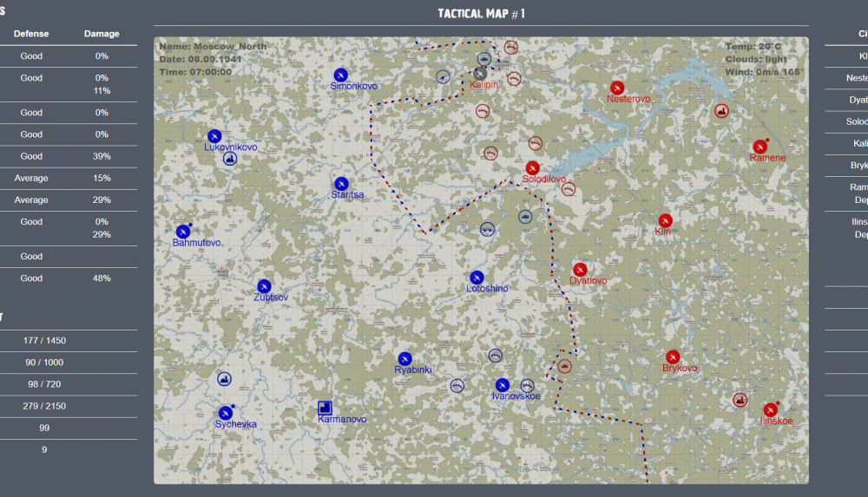Click blue factory icon above Sychevka

coord(224,378)
